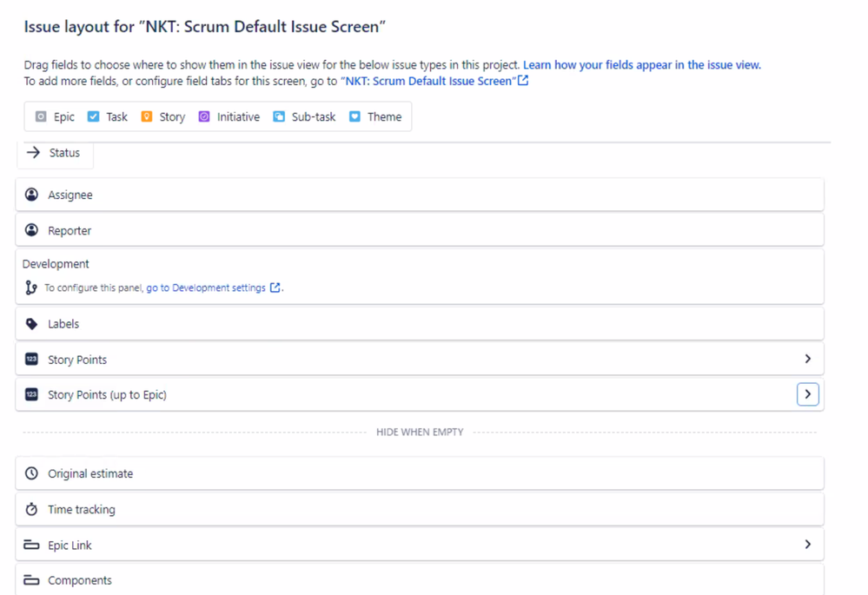
Task: Click the Labels field text
Action: click(63, 324)
